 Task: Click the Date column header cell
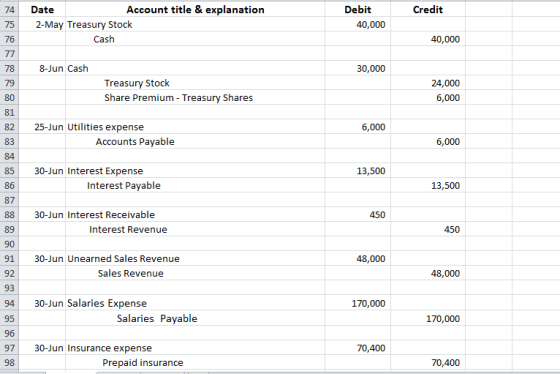tap(42, 9)
